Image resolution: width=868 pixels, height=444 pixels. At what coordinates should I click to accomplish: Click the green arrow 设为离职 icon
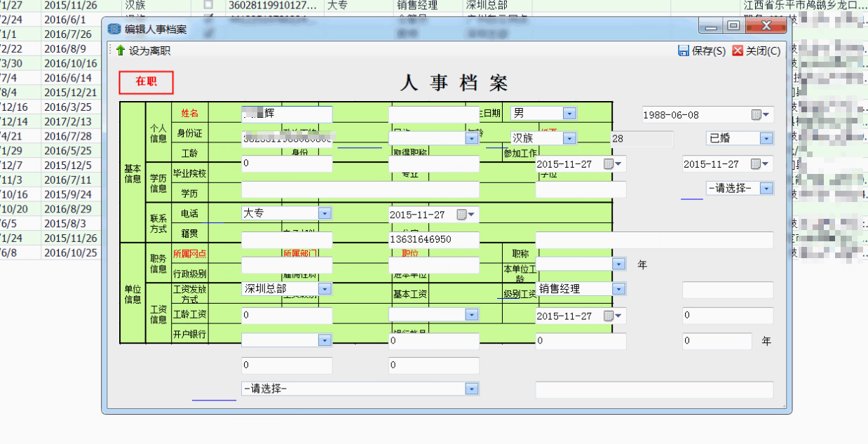121,51
